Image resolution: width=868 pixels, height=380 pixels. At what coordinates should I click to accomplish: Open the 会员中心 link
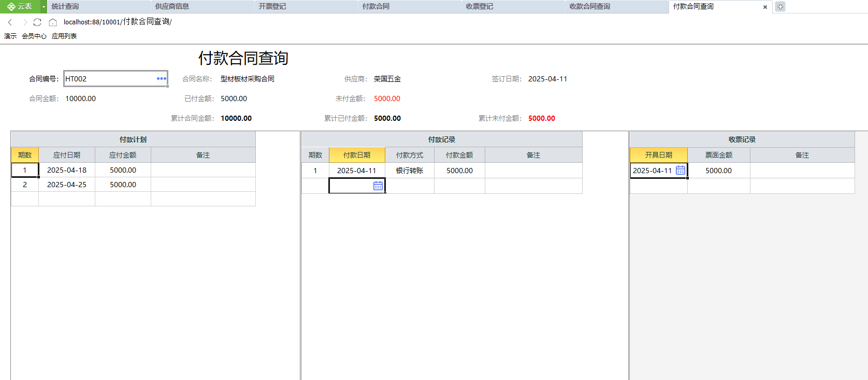(x=34, y=36)
